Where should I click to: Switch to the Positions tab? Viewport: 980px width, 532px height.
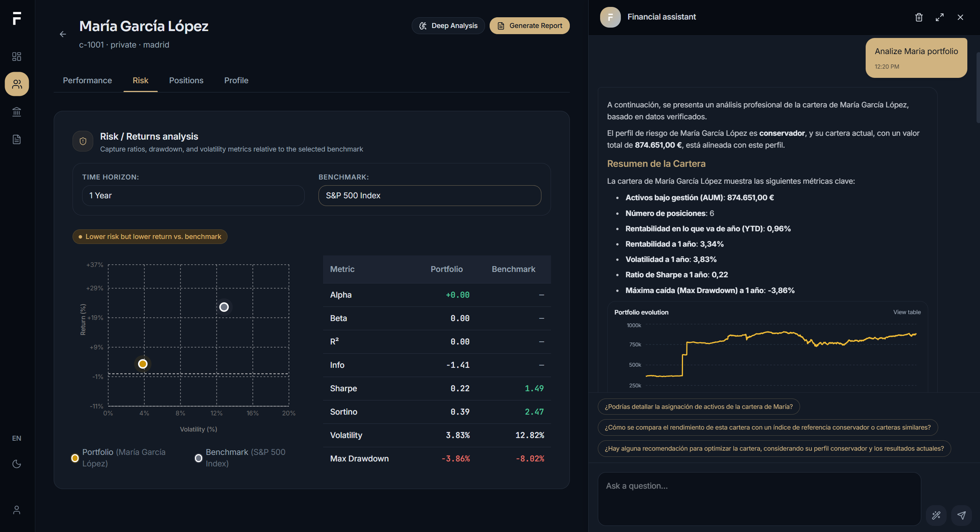[186, 81]
